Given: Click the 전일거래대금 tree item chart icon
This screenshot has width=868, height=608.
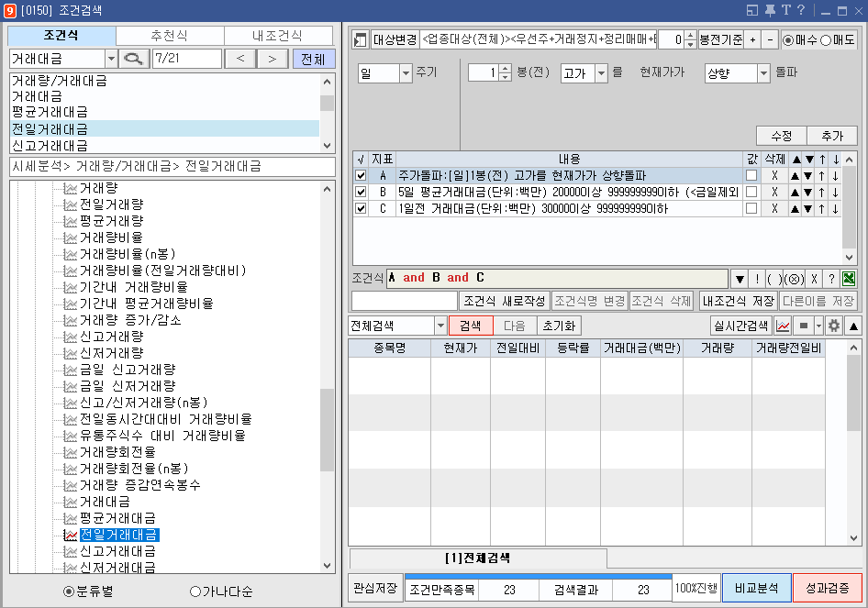Looking at the screenshot, I should [x=71, y=535].
